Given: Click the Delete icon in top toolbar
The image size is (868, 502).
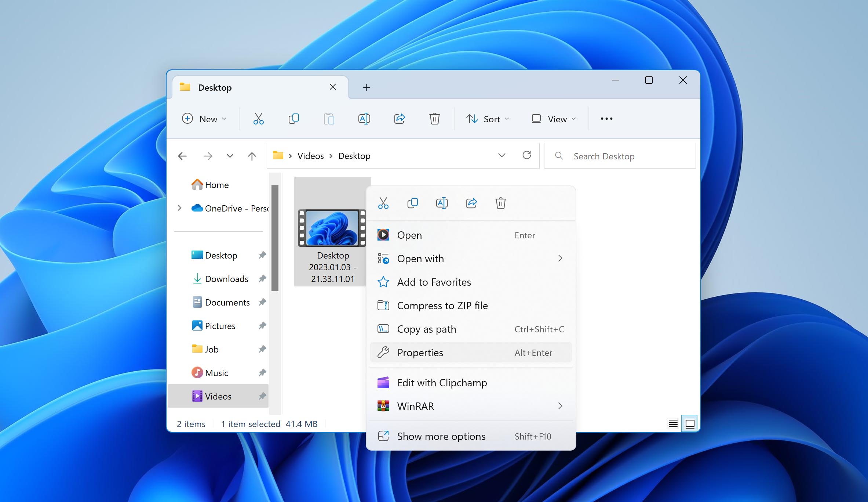Looking at the screenshot, I should click(x=434, y=119).
